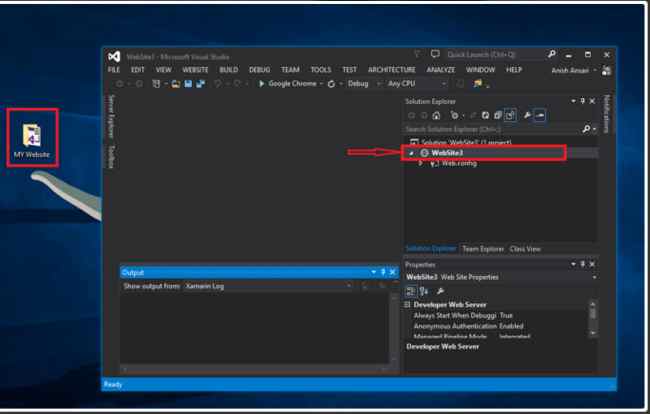This screenshot has height=414, width=650.
Task: Open Solution Explorer window options dropdown
Action: tap(573, 101)
